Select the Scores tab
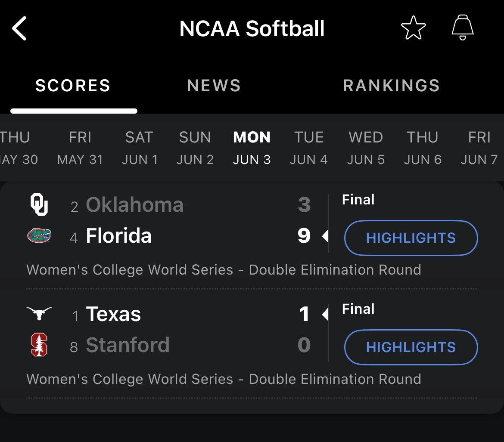Image resolution: width=504 pixels, height=442 pixels. pyautogui.click(x=73, y=86)
